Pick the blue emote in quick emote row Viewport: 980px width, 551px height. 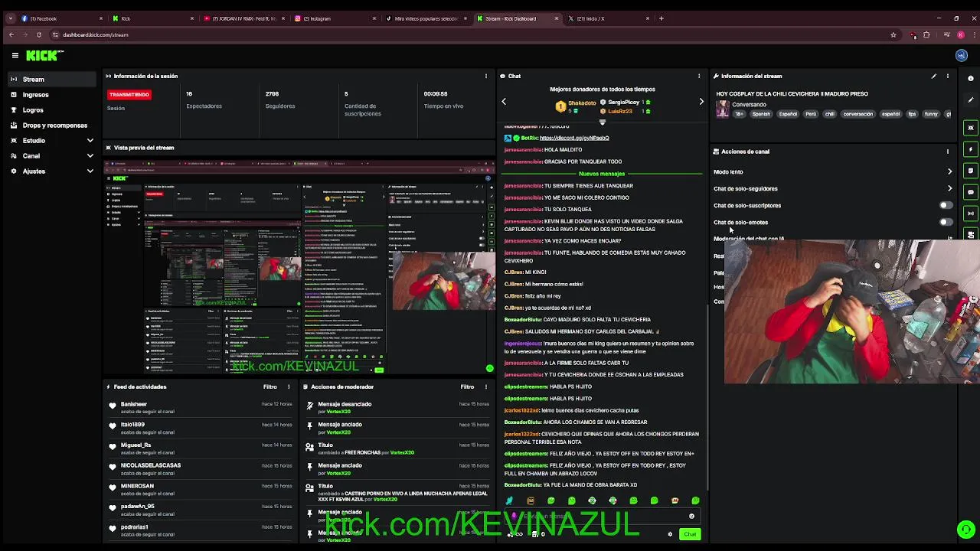(510, 500)
